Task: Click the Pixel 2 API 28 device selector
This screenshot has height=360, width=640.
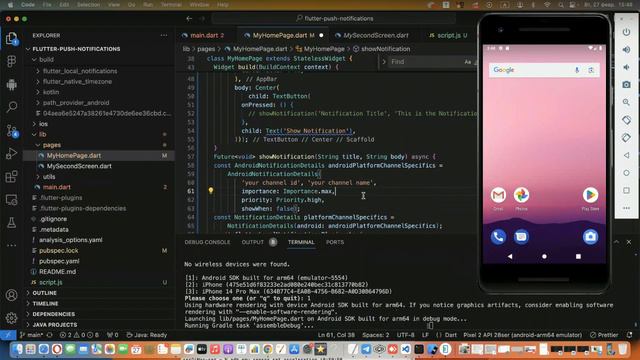Action: [x=522, y=335]
